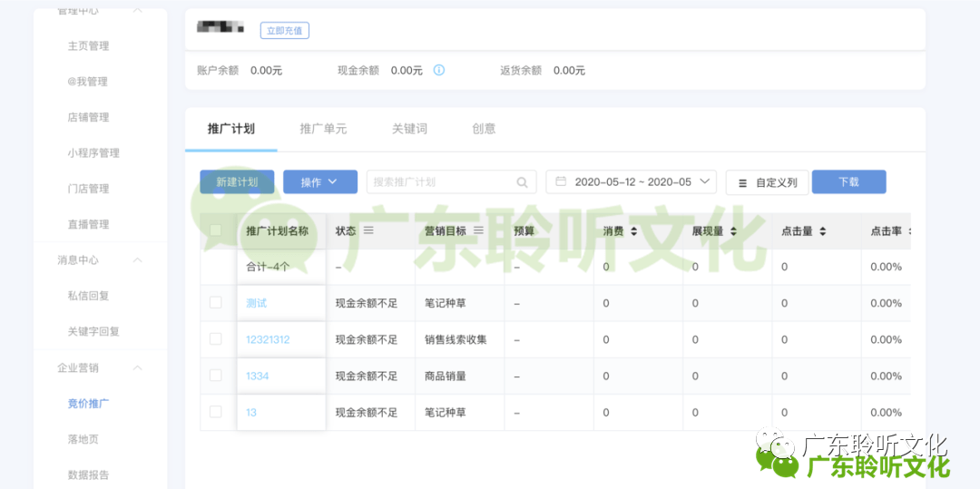
Task: Open the 1334 plan link
Action: pos(257,376)
